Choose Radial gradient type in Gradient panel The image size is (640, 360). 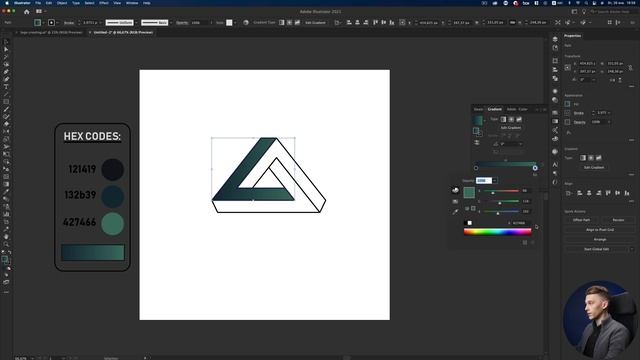(511, 119)
